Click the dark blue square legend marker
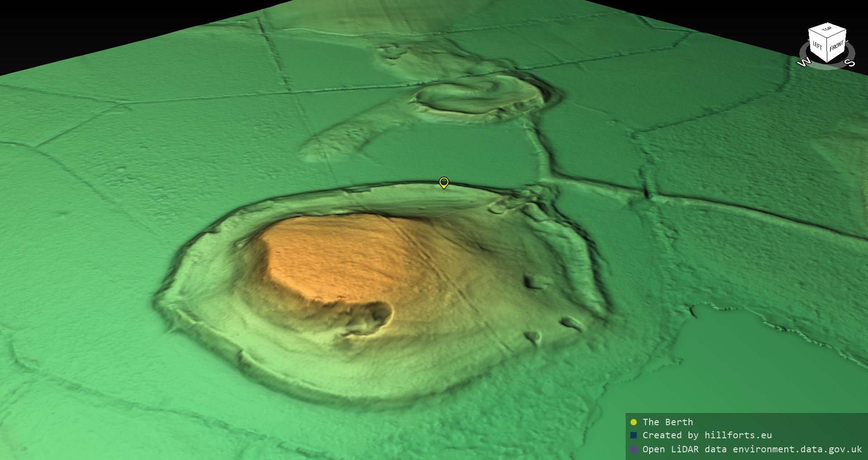The width and height of the screenshot is (868, 460). (x=633, y=435)
